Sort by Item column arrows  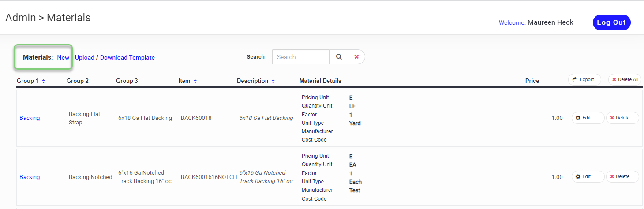[195, 81]
